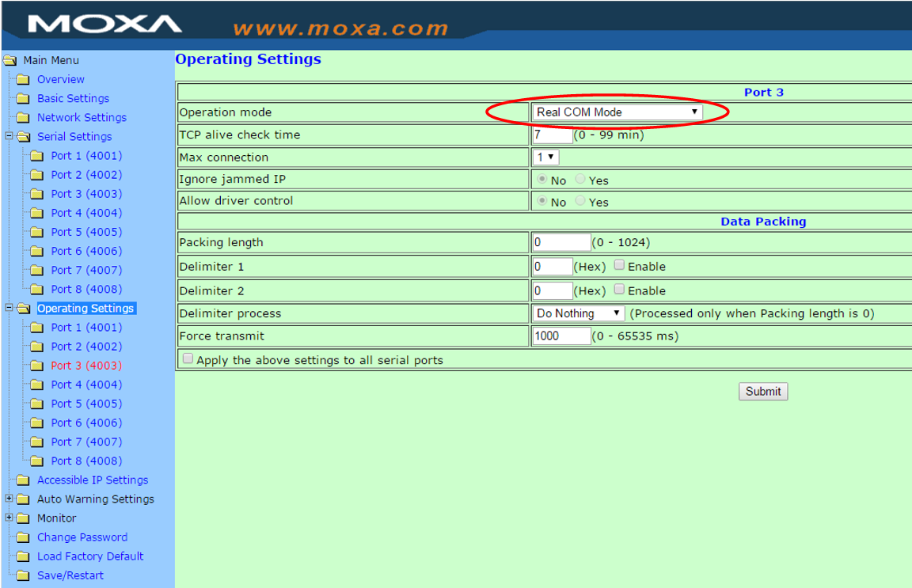Open Basic Settings page
The image size is (912, 588).
pyautogui.click(x=74, y=98)
